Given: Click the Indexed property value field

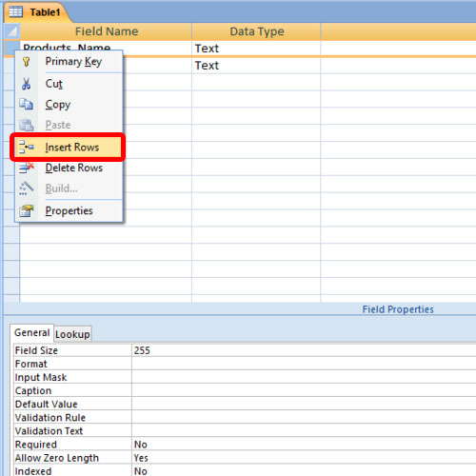Looking at the screenshot, I should click(x=304, y=470).
